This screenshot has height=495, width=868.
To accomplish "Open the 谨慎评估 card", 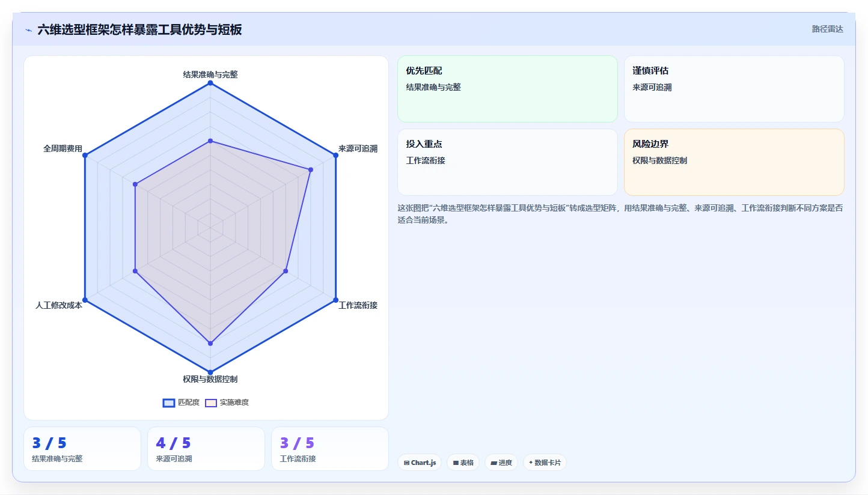I will pos(734,89).
